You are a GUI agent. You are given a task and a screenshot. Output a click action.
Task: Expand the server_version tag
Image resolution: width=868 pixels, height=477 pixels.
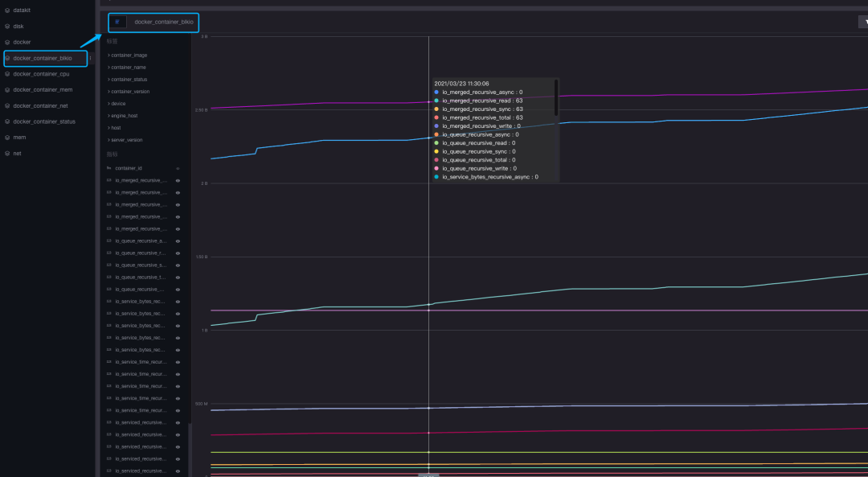(125, 140)
